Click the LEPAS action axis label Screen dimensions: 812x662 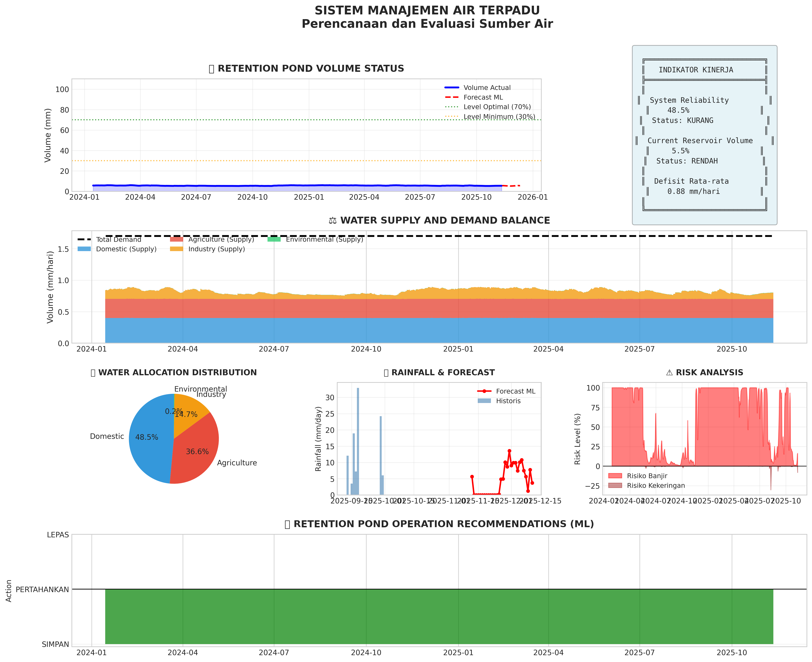tap(58, 535)
